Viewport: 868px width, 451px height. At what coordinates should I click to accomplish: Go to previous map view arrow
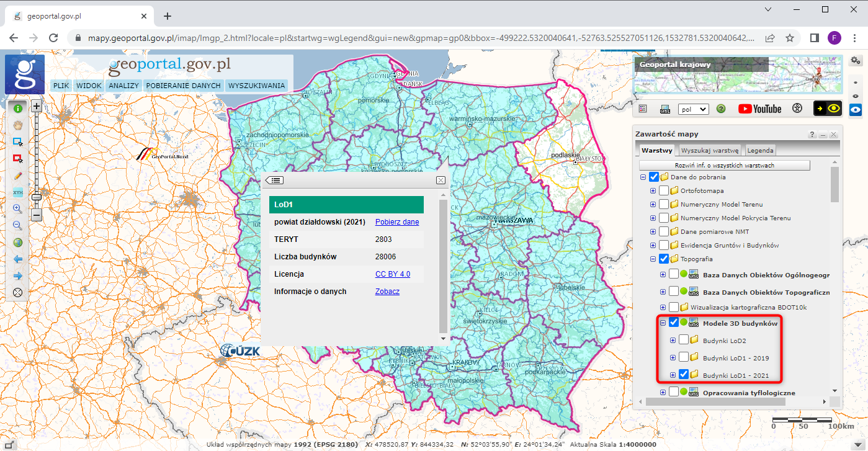click(18, 259)
